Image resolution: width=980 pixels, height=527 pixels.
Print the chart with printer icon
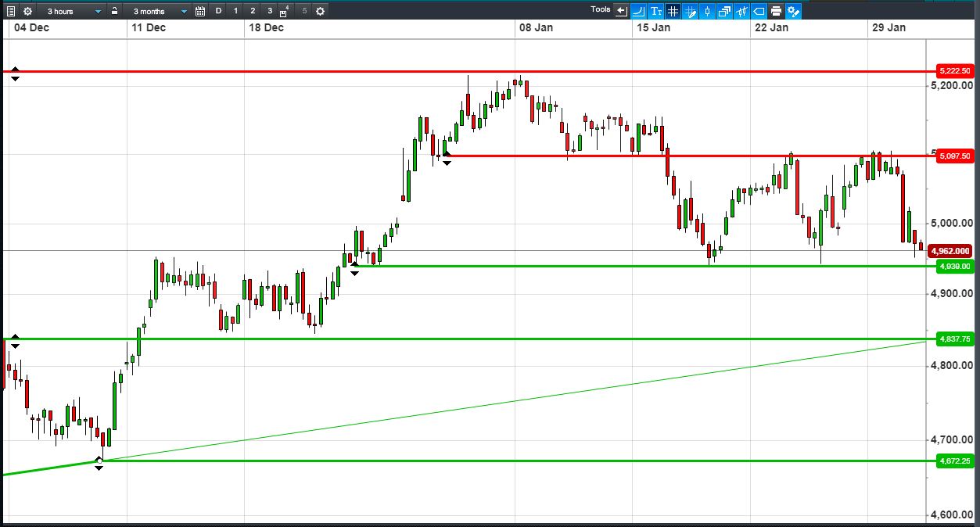776,11
